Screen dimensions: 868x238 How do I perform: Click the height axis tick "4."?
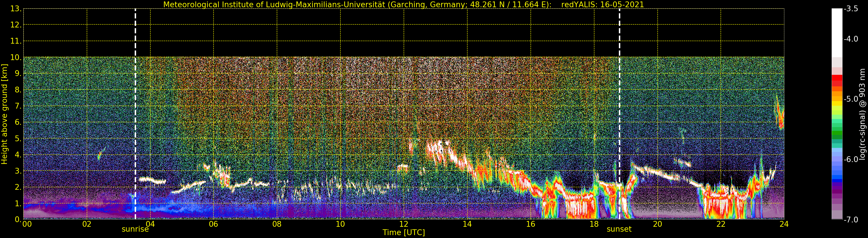tap(18, 155)
